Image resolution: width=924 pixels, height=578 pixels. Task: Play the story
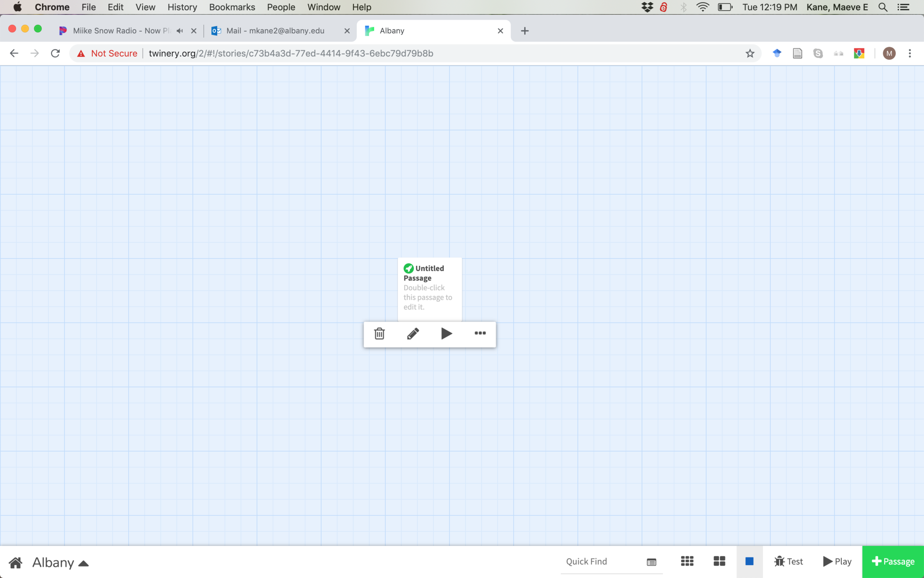pyautogui.click(x=837, y=561)
